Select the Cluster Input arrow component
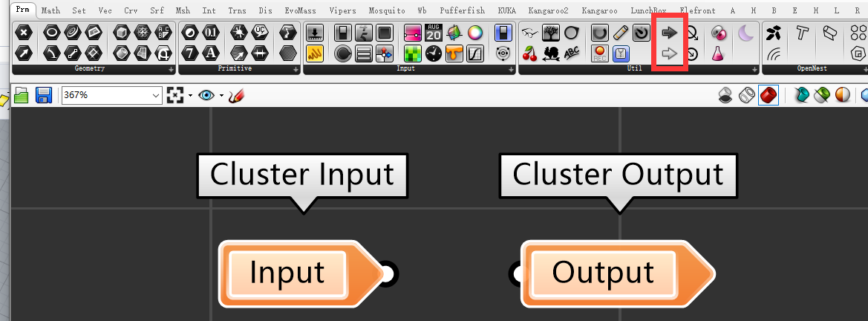 670,33
